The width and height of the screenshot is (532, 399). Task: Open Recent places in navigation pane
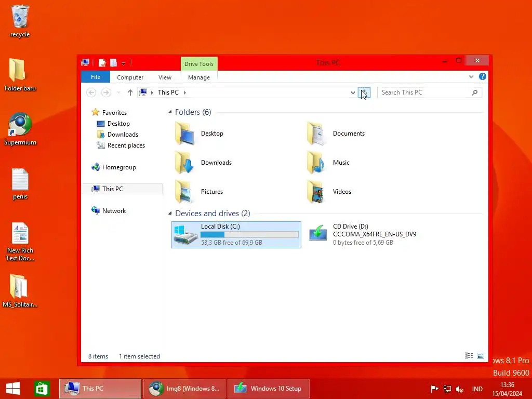click(x=121, y=145)
